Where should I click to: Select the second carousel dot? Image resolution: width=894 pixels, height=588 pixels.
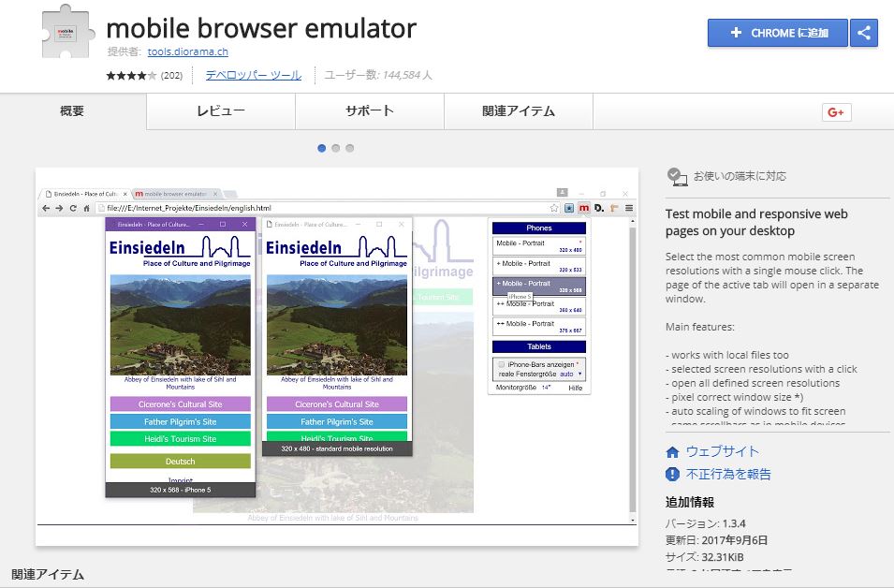pyautogui.click(x=336, y=148)
